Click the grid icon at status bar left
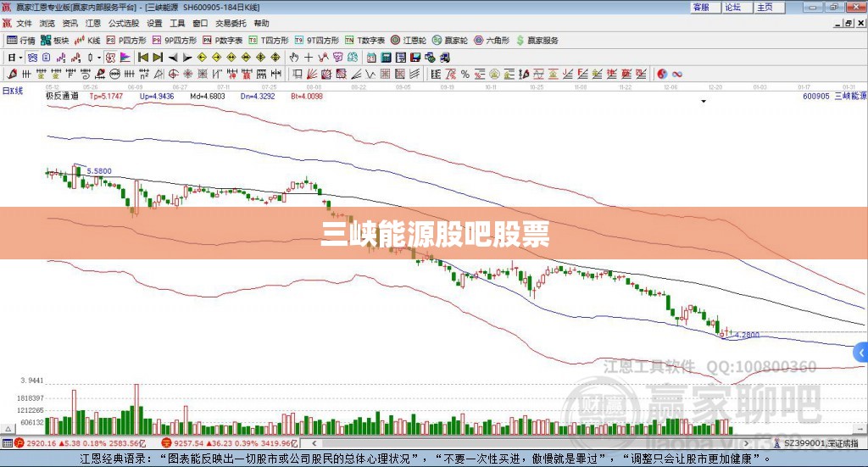The image size is (868, 467). tap(7, 443)
